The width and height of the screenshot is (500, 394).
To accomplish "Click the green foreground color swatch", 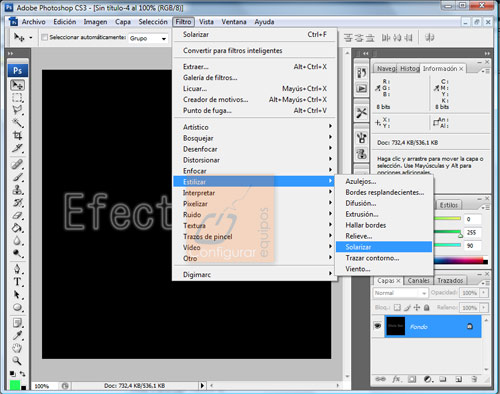I will coord(14,385).
